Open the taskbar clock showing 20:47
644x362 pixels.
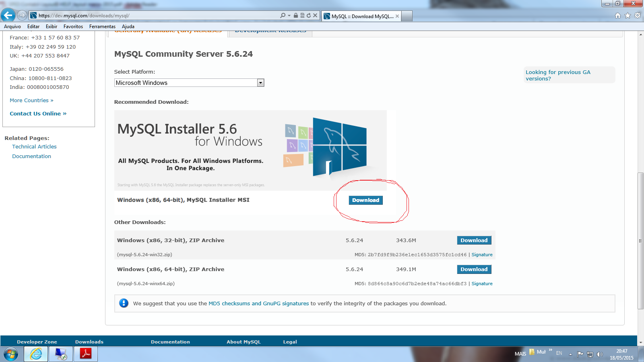621,354
